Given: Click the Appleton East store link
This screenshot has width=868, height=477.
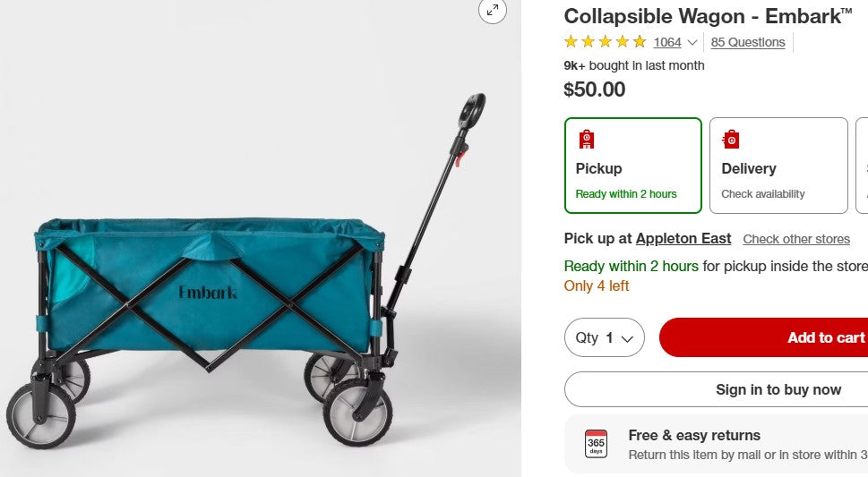Looking at the screenshot, I should (x=683, y=239).
